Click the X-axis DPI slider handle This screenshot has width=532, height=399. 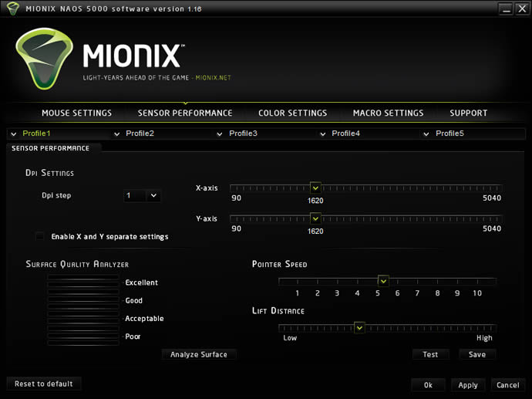coord(315,188)
